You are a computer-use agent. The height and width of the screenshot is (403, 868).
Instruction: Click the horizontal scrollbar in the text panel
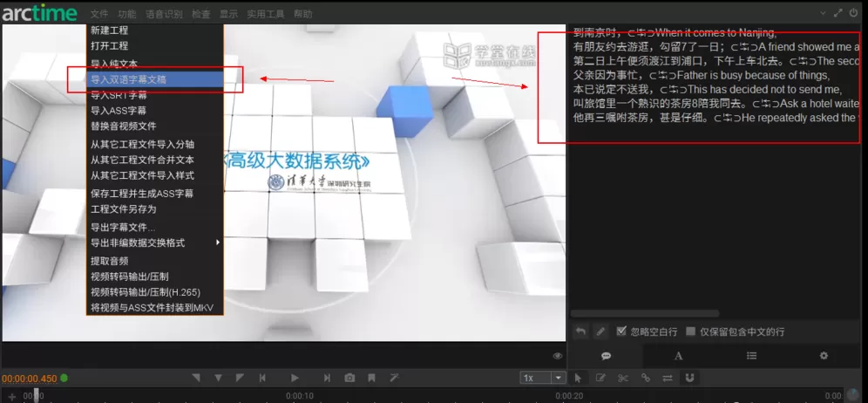coord(644,314)
